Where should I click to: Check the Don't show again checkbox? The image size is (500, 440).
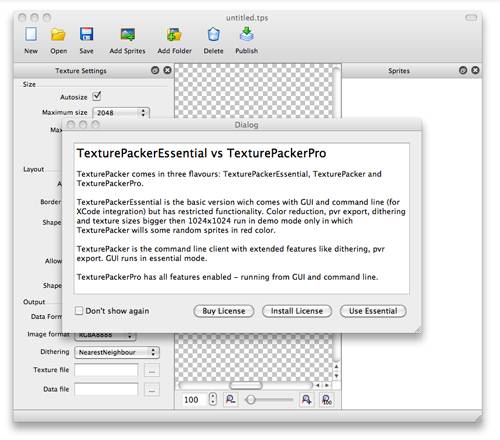tap(79, 311)
